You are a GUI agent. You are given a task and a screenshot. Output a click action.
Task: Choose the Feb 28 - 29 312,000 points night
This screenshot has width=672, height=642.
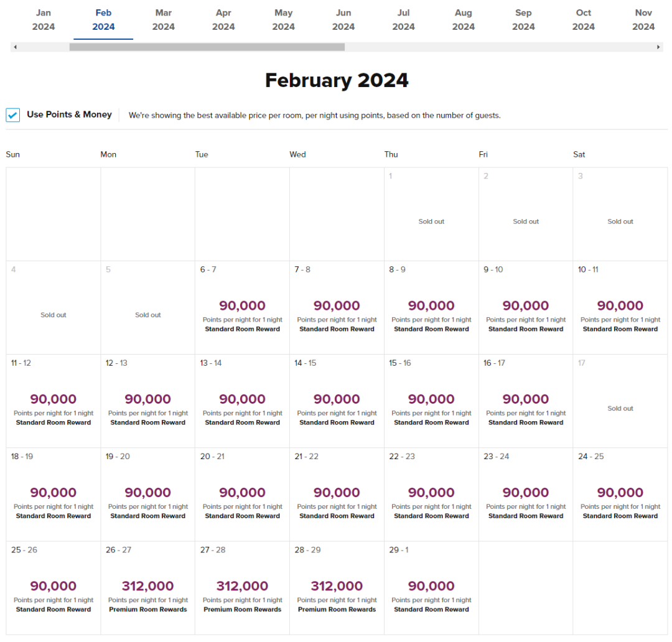[337, 588]
